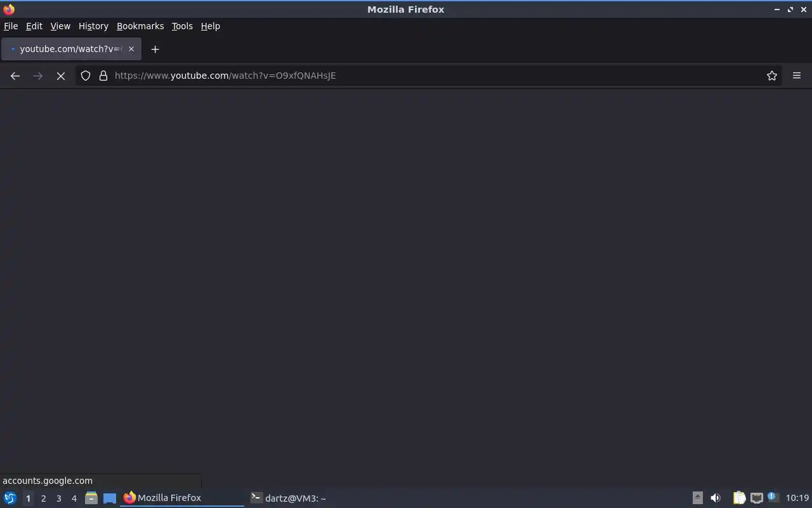Open the View menu
This screenshot has width=812, height=508.
pyautogui.click(x=60, y=26)
